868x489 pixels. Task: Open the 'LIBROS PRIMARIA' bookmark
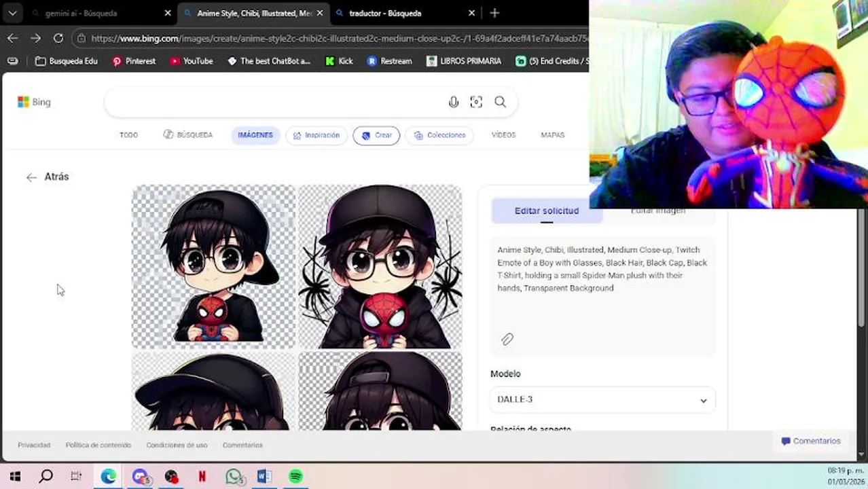point(464,61)
